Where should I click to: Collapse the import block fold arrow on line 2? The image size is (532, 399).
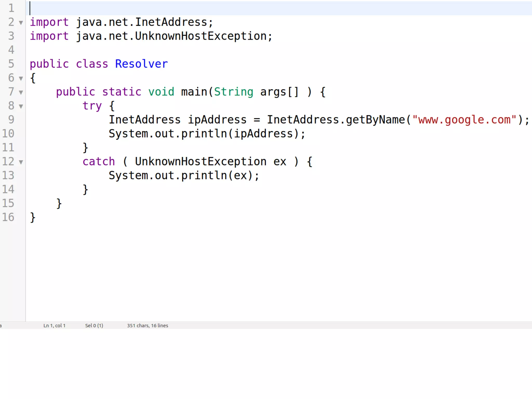[21, 23]
